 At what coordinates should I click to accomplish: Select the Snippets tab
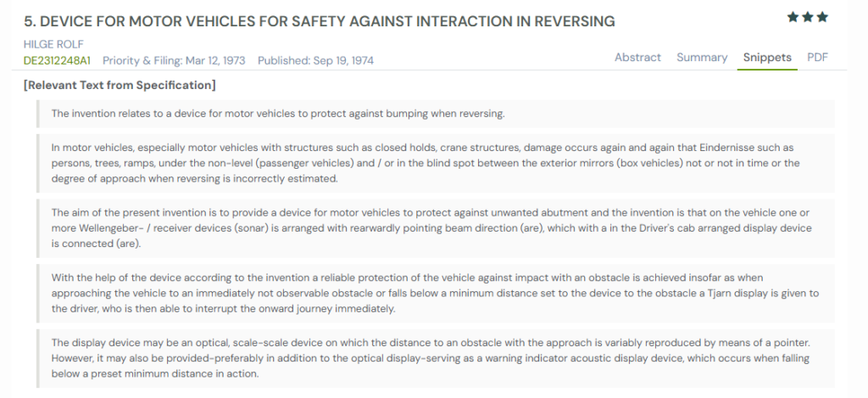767,58
